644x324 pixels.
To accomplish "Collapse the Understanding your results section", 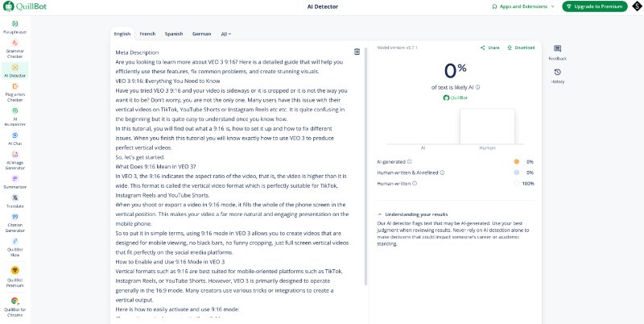I will [x=380, y=214].
